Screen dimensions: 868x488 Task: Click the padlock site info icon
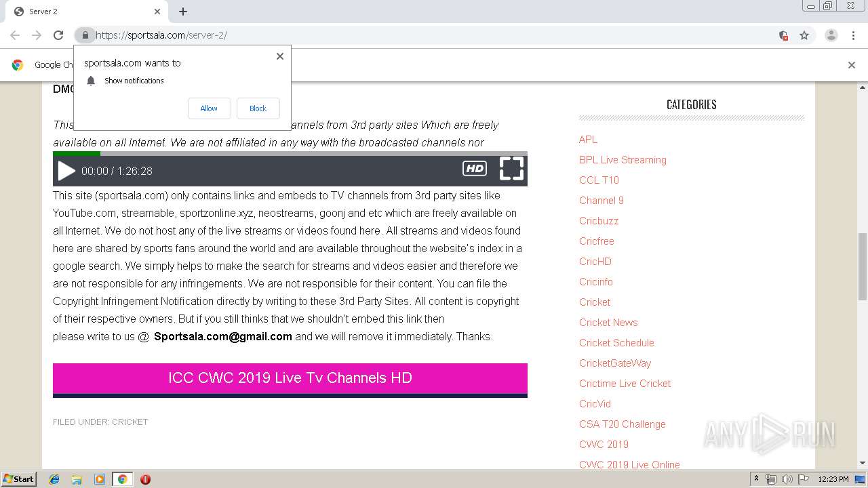click(x=85, y=35)
